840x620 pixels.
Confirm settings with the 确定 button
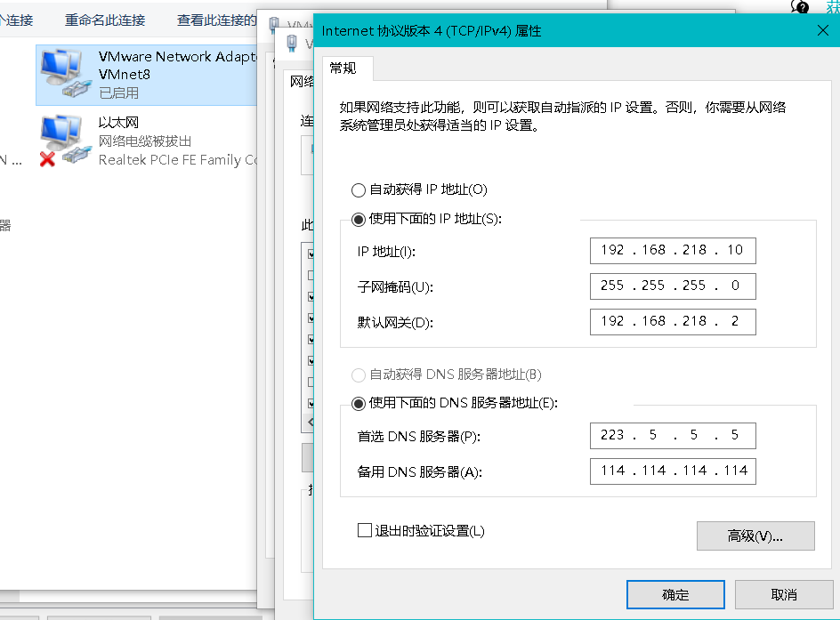point(675,594)
